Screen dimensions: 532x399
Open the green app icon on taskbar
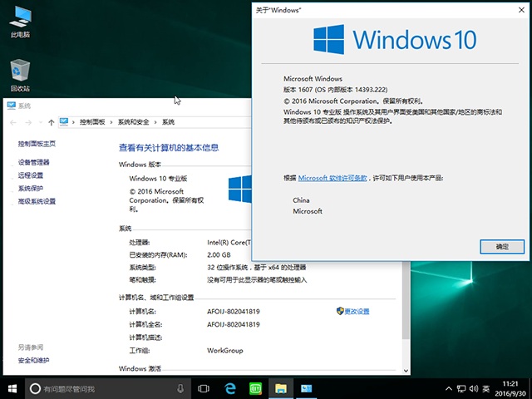[255, 388]
